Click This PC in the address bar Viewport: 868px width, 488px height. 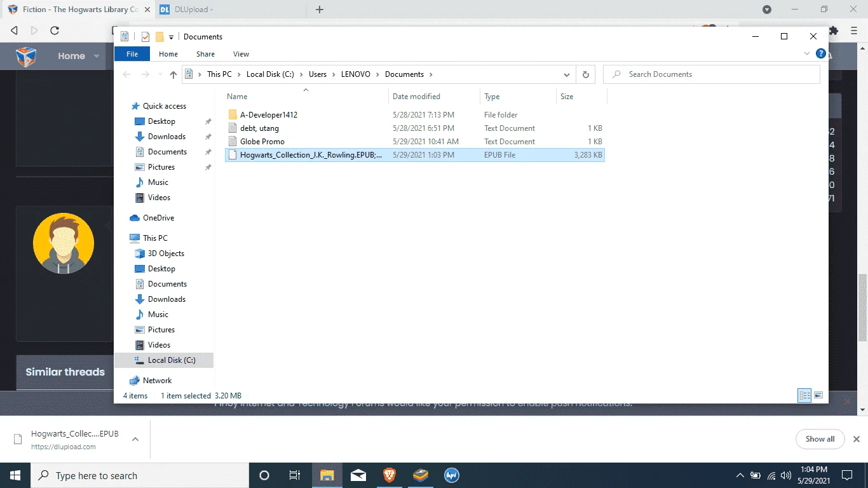coord(219,74)
